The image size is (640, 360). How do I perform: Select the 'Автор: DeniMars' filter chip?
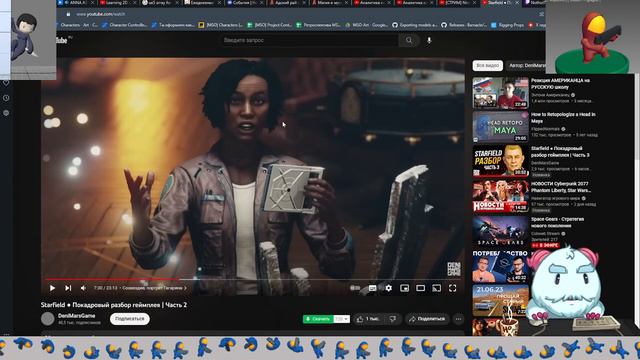pos(527,65)
